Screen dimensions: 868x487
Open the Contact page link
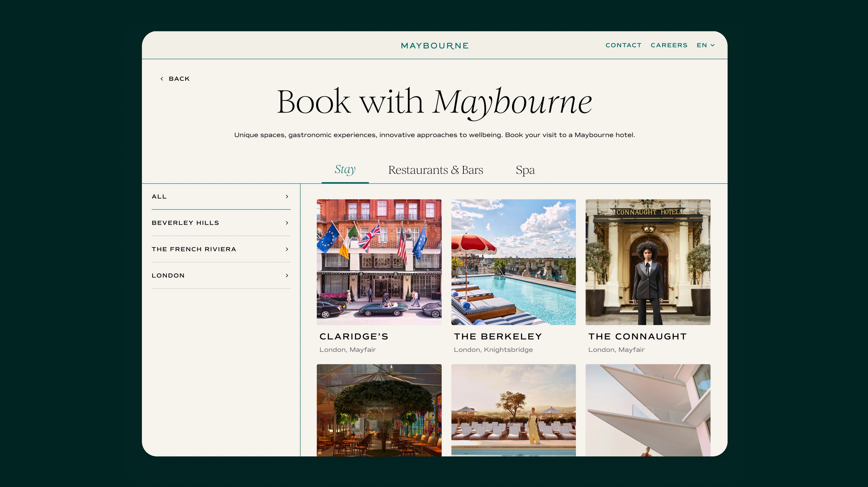pos(623,45)
